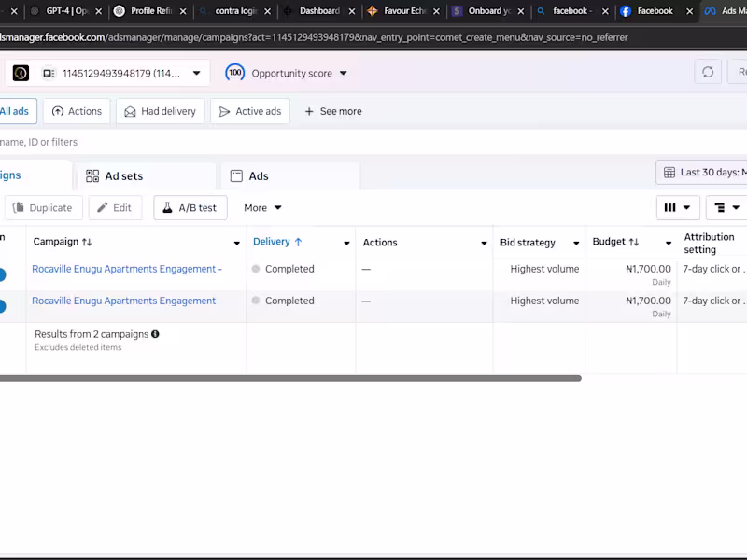The image size is (747, 560).
Task: Click the horizontal table scrollbar
Action: tap(290, 378)
